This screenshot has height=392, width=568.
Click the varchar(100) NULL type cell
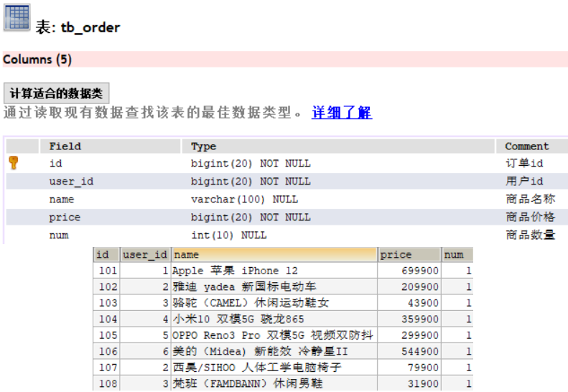[245, 200]
